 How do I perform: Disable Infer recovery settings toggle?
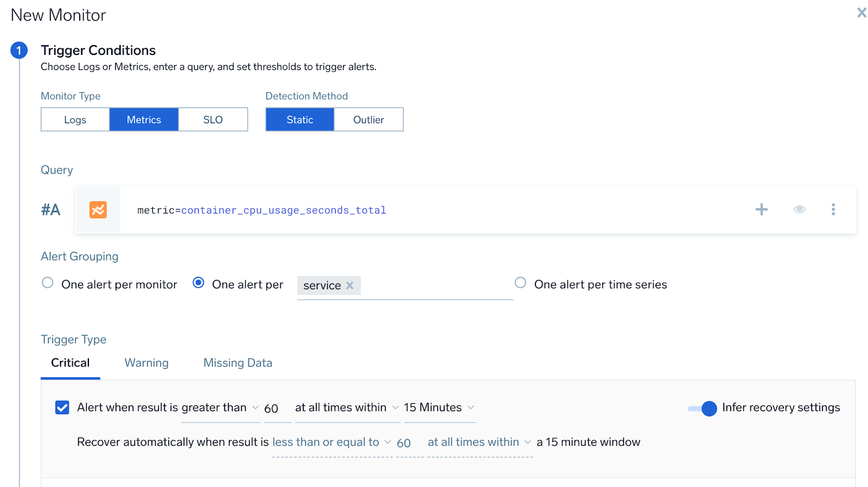[703, 408]
